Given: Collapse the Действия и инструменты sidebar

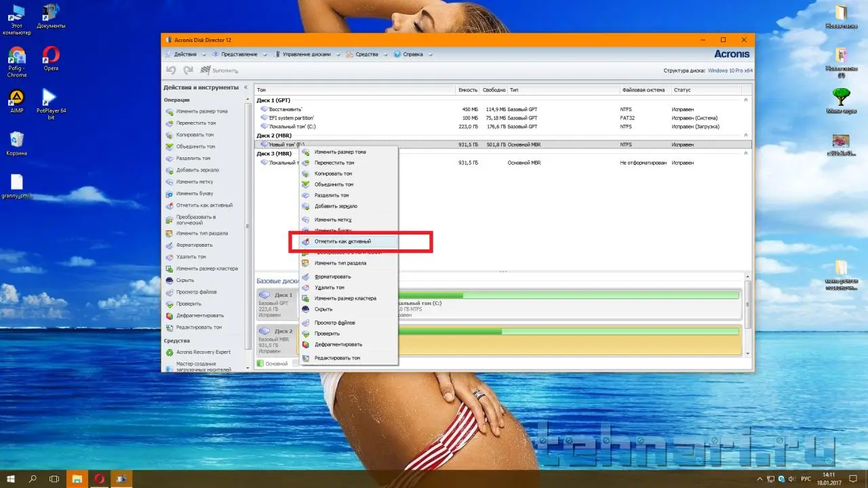Looking at the screenshot, I should 245,87.
